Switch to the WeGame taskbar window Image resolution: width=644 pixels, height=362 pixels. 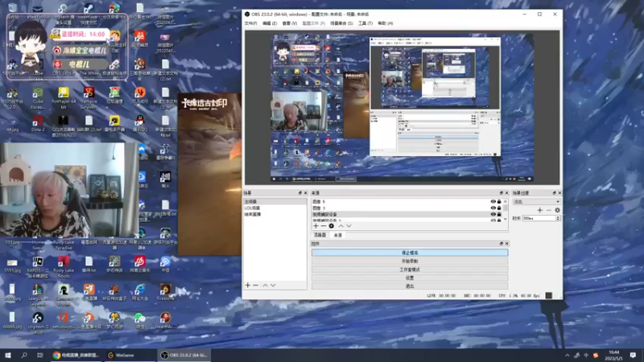click(130, 355)
